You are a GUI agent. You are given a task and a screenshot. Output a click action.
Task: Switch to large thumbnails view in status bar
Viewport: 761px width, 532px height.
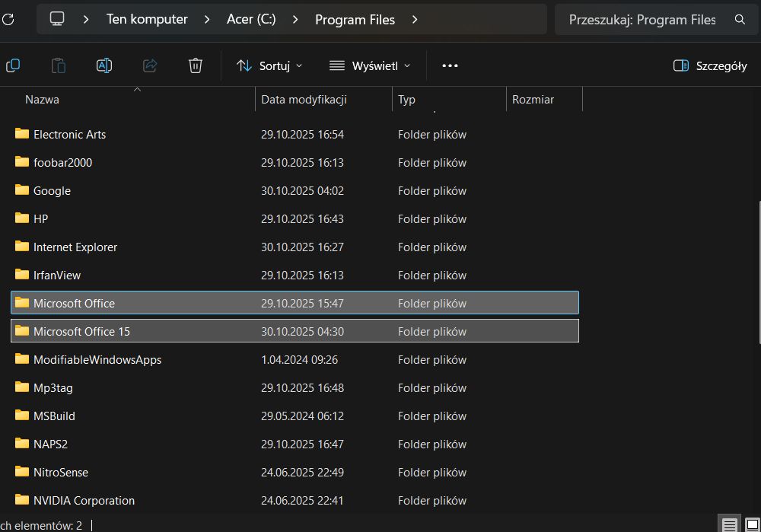[752, 524]
